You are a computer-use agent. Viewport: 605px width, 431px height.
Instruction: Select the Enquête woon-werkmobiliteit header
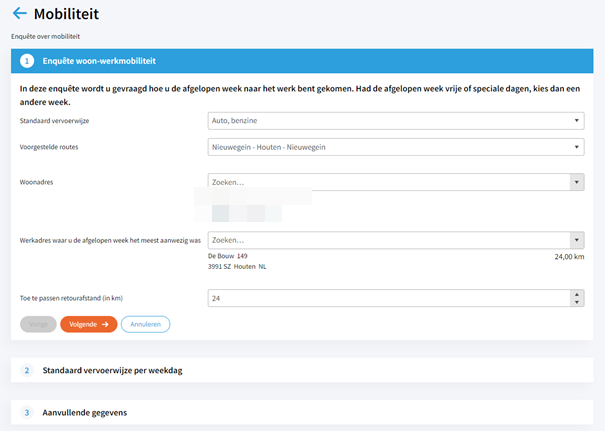pyautogui.click(x=98, y=60)
